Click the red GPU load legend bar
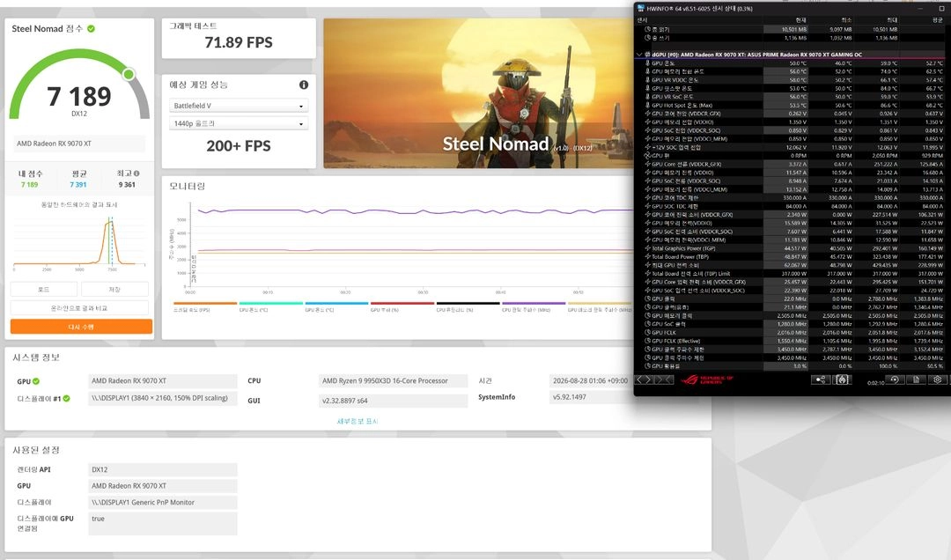 [402, 304]
